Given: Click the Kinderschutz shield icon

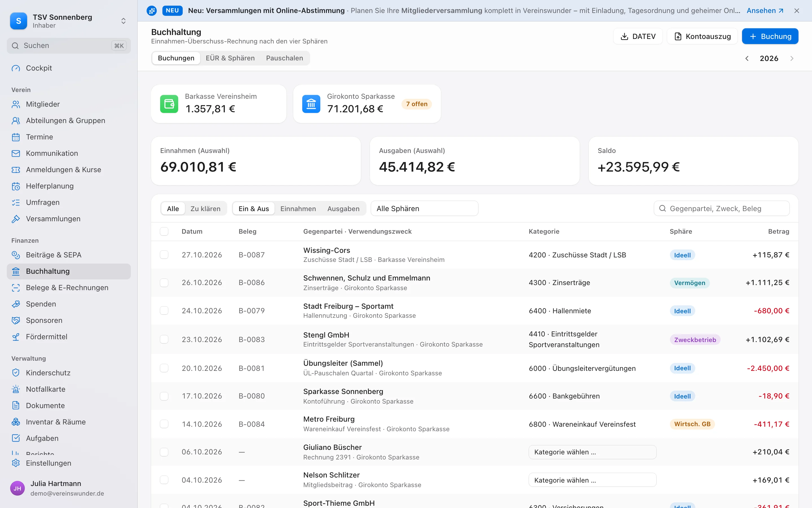Looking at the screenshot, I should click(16, 373).
